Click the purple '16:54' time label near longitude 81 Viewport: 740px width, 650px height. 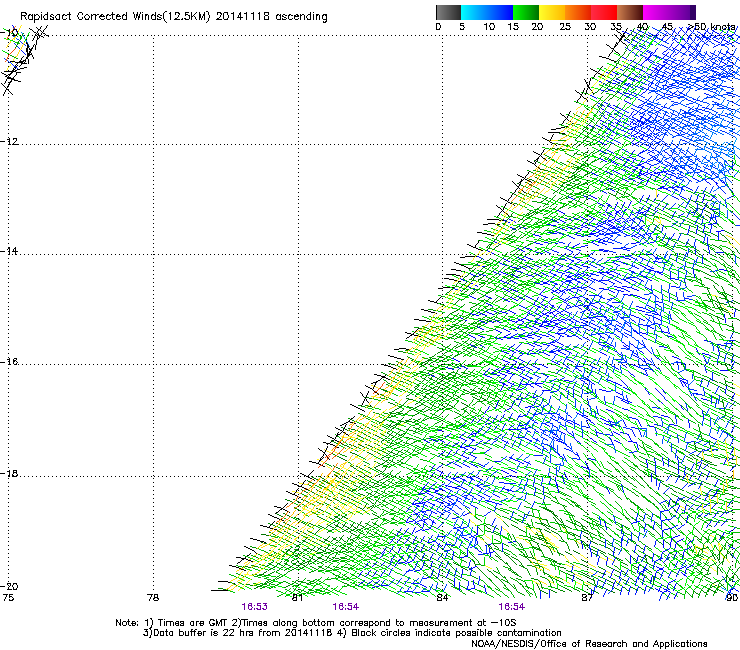coord(345,607)
